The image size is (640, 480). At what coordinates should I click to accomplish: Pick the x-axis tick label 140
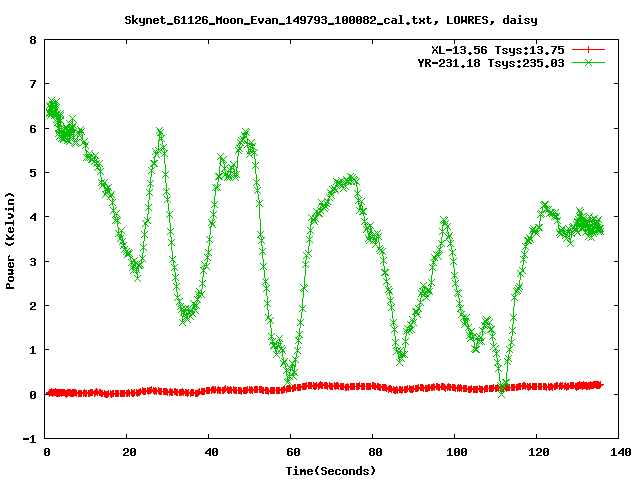619,453
